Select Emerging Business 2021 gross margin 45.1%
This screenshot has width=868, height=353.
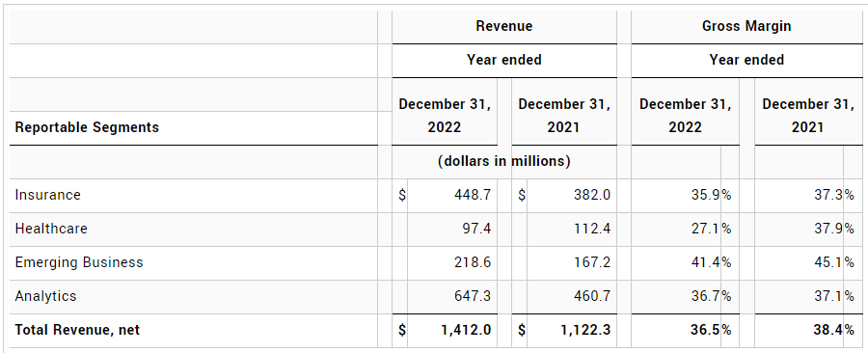click(834, 262)
